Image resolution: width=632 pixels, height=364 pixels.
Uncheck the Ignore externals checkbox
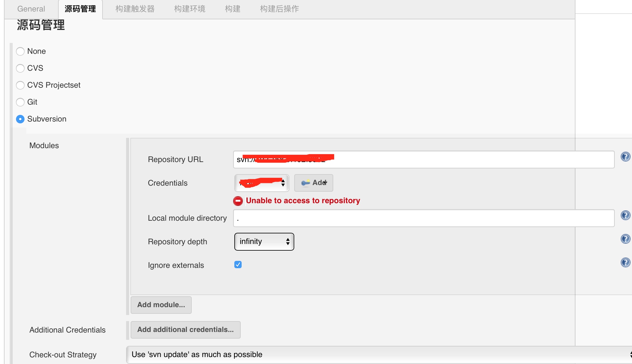click(x=238, y=265)
